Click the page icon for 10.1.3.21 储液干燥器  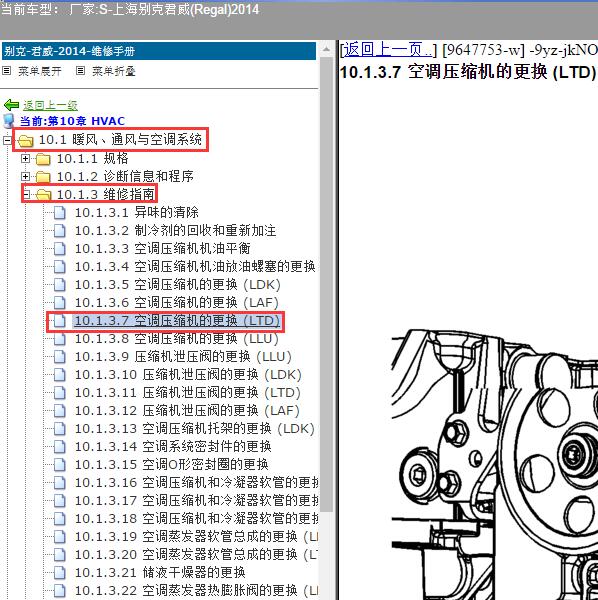pyautogui.click(x=59, y=572)
